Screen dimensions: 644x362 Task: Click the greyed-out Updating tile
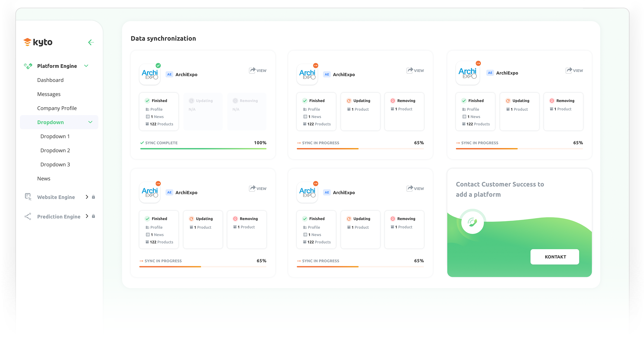tap(203, 111)
